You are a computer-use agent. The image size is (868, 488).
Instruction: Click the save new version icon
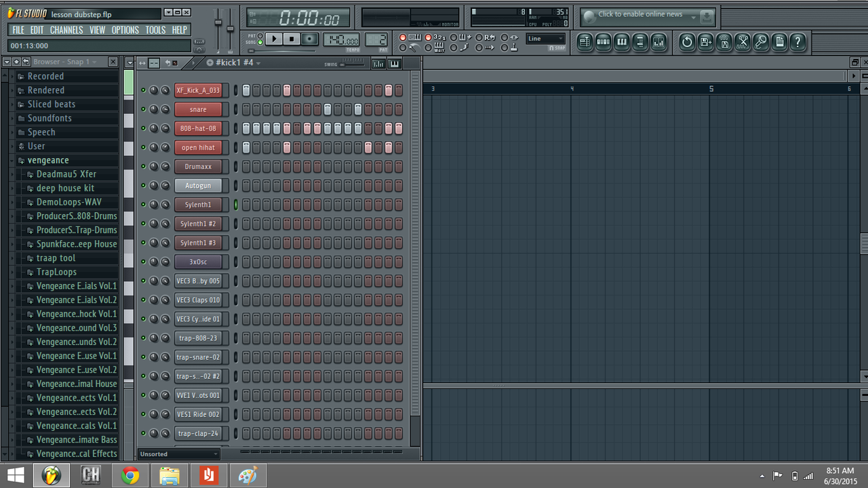point(706,42)
